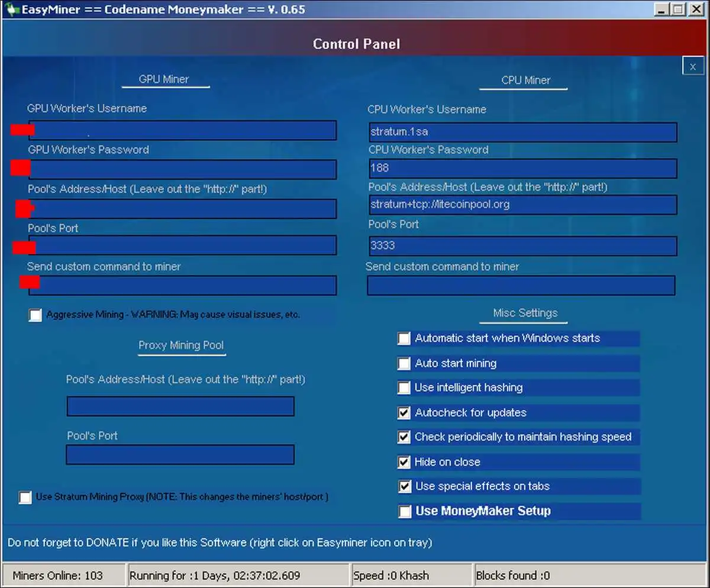Focus GPU Send custom command to miner field

(182, 285)
